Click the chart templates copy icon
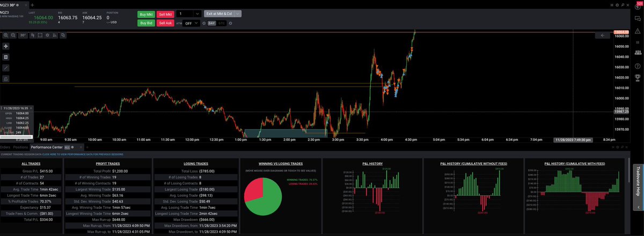Image resolution: width=644 pixels, height=236 pixels. pyautogui.click(x=63, y=35)
